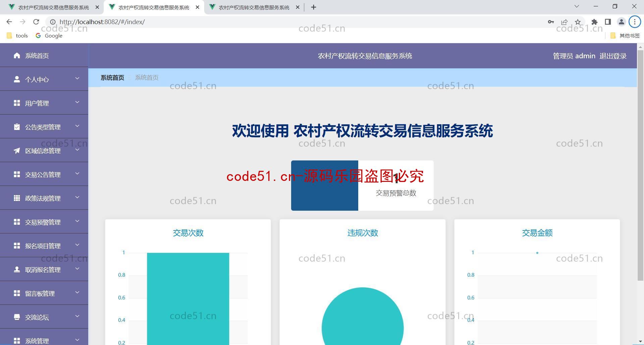Close the first browser tab
The width and height of the screenshot is (644, 345).
pyautogui.click(x=97, y=7)
